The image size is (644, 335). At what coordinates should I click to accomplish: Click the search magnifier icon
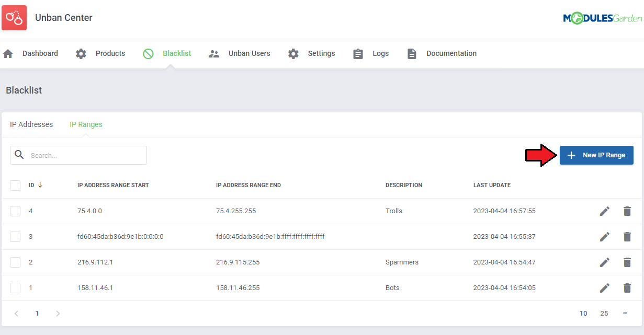coord(19,155)
